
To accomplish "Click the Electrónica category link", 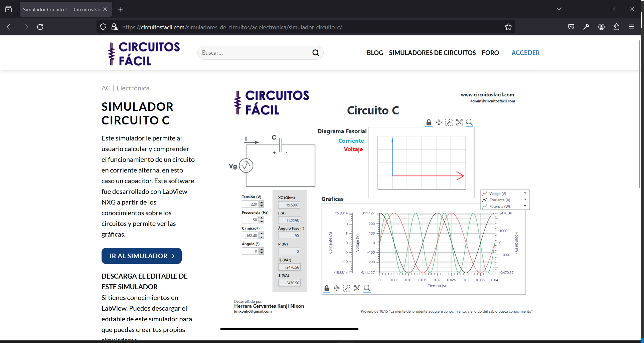I will (x=133, y=88).
